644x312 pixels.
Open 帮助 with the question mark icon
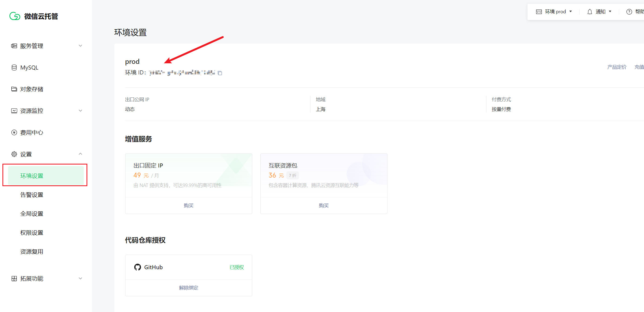tap(629, 11)
